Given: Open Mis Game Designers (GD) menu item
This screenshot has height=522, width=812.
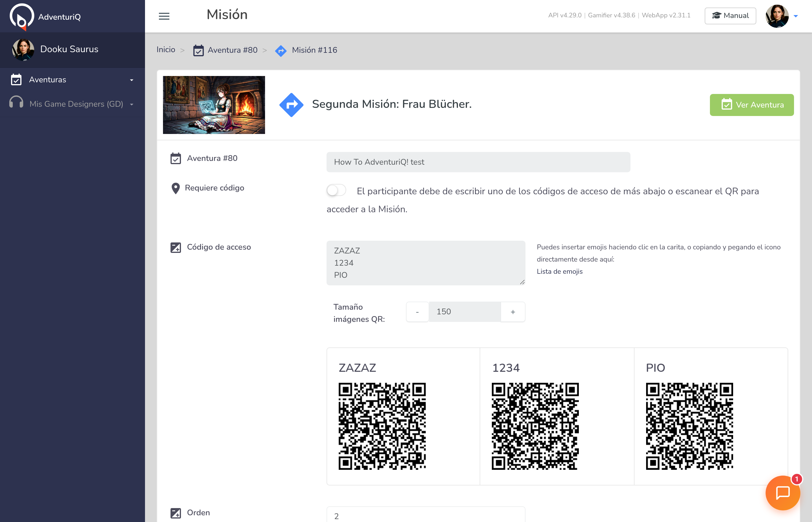Looking at the screenshot, I should point(72,104).
